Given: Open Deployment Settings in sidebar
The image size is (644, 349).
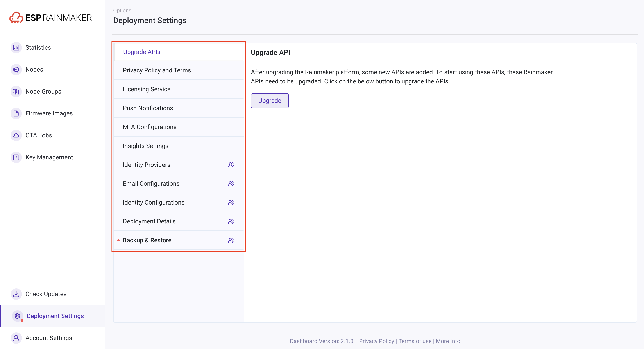Looking at the screenshot, I should tap(55, 316).
